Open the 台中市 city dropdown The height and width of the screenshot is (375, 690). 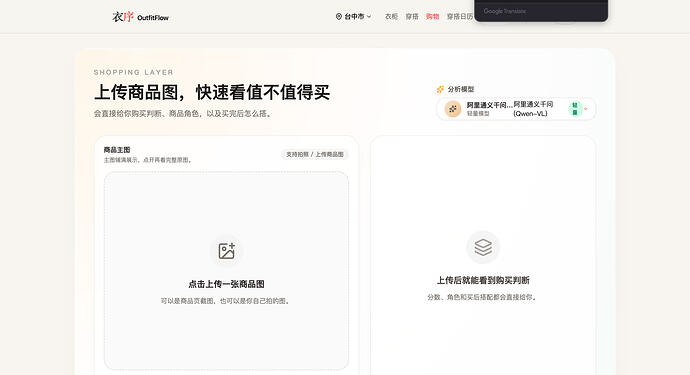[354, 17]
